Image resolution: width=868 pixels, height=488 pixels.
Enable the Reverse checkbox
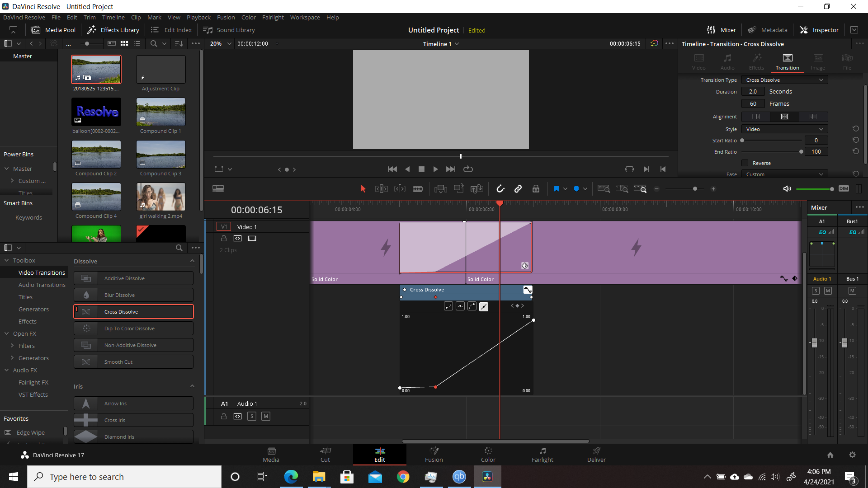(x=745, y=163)
